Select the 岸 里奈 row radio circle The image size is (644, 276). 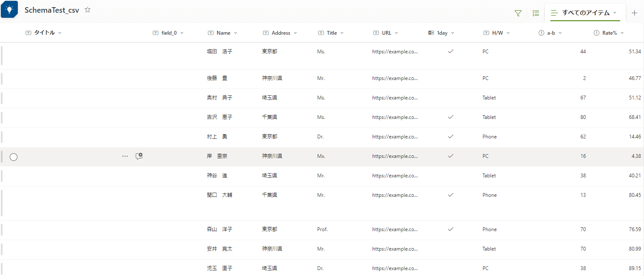[x=14, y=157]
